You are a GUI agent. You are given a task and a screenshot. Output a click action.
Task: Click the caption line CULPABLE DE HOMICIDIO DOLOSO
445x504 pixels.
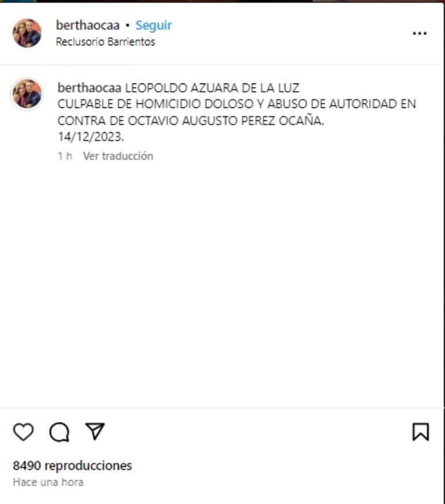(x=236, y=104)
